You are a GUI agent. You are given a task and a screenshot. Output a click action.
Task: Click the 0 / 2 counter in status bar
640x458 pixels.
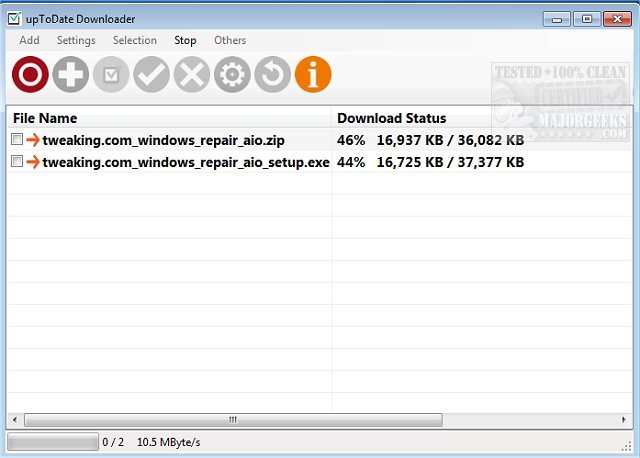113,442
